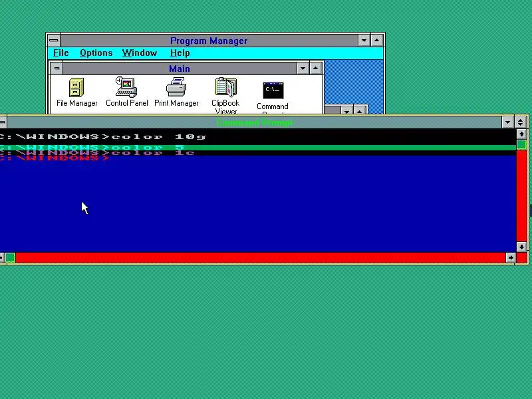This screenshot has width=532, height=399.
Task: Click the Command Prompt scroll-down arrow
Action: point(521,247)
